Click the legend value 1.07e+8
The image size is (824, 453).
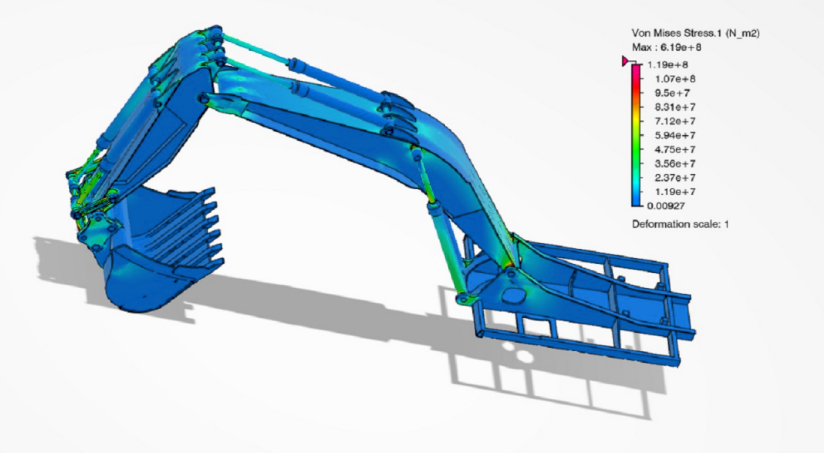coord(675,79)
